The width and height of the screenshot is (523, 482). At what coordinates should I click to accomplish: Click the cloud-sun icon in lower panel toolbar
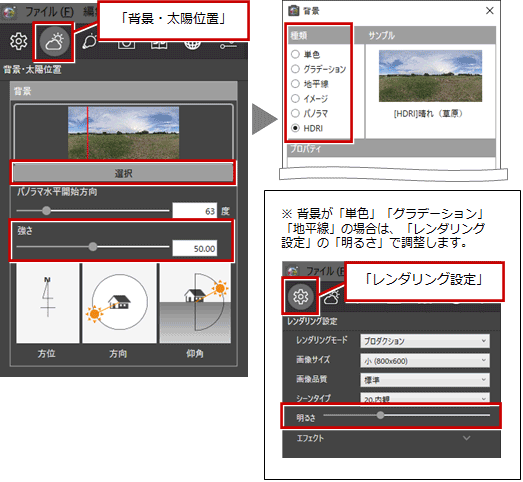331,296
